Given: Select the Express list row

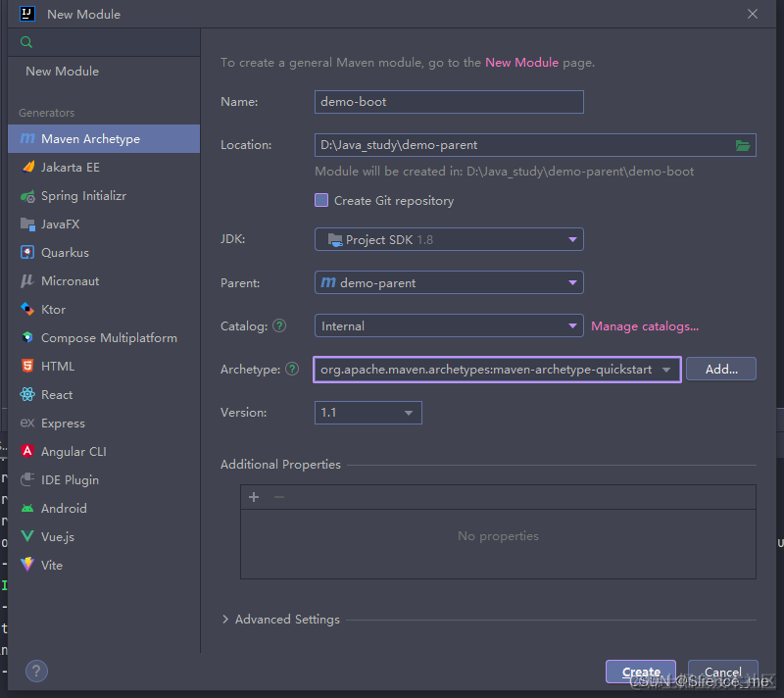Looking at the screenshot, I should [104, 423].
